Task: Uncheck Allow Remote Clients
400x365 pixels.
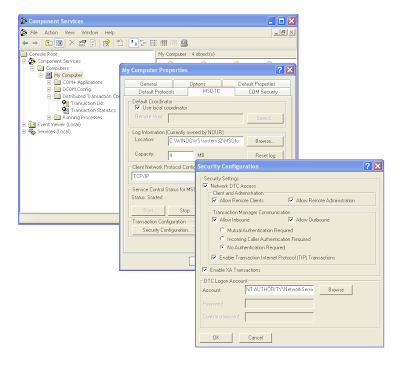Action: [214, 200]
